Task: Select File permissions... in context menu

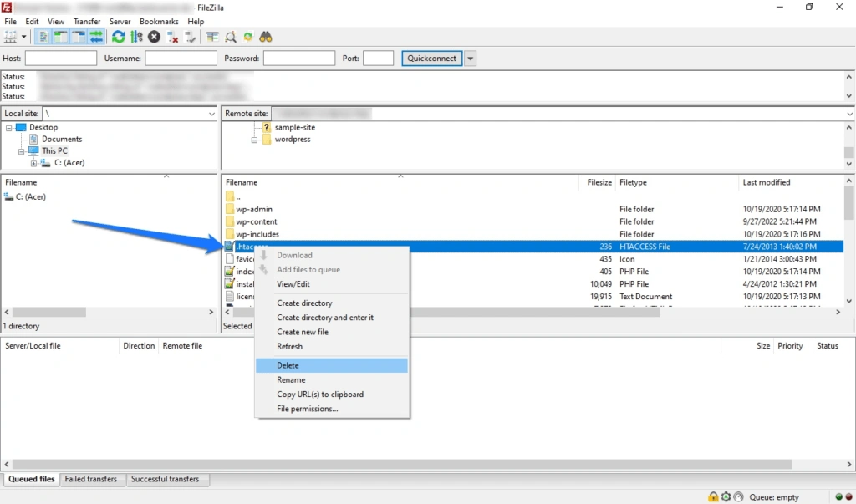Action: point(308,409)
